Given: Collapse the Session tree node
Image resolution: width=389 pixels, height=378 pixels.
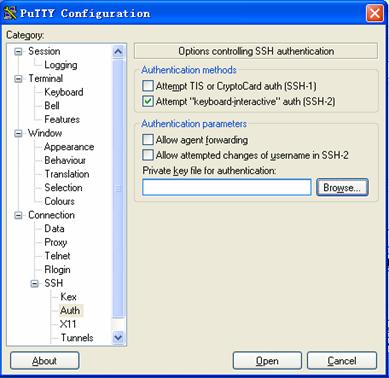Looking at the screenshot, I should 19,52.
